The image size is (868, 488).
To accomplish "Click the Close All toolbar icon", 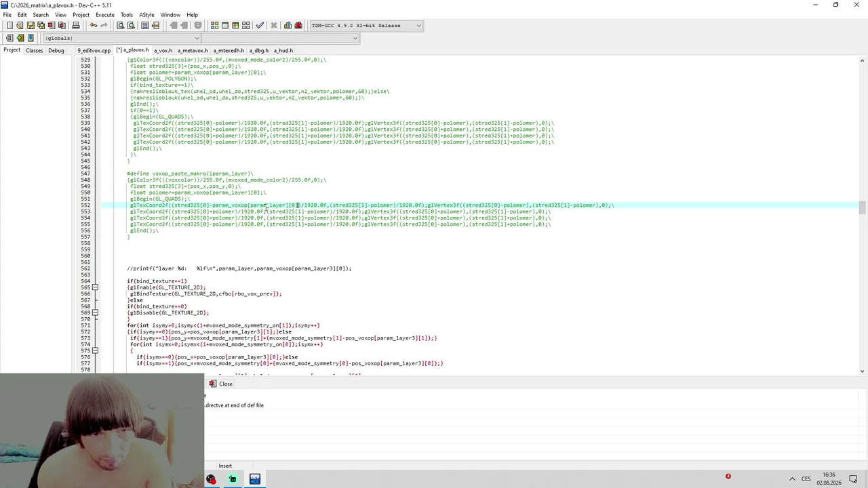I will 62,25.
